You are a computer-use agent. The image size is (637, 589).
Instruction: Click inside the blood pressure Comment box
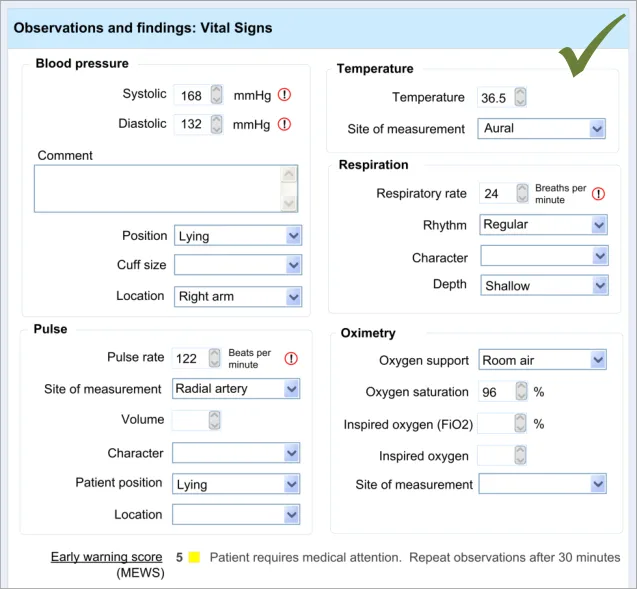[156, 188]
